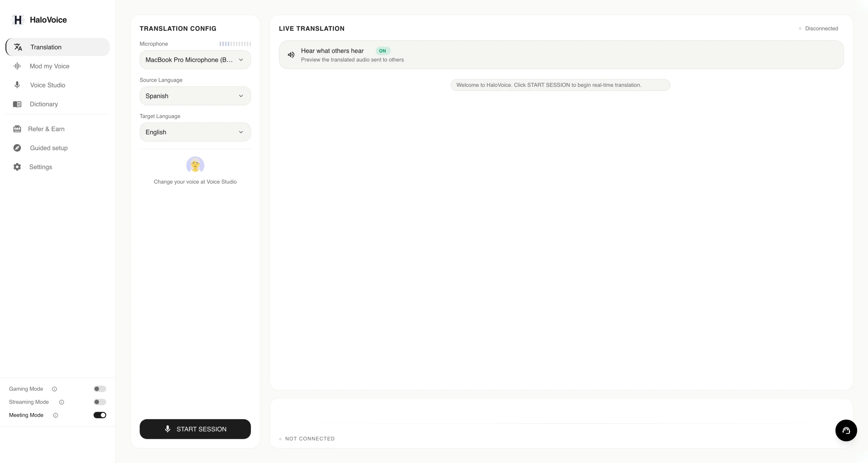Click the speaker icon beside Hear what others hear

[x=291, y=55]
